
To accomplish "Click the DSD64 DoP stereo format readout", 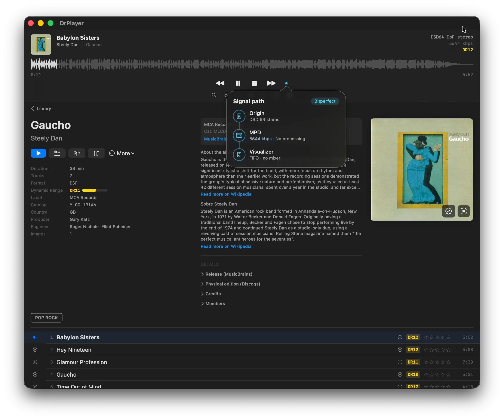I will (x=452, y=37).
